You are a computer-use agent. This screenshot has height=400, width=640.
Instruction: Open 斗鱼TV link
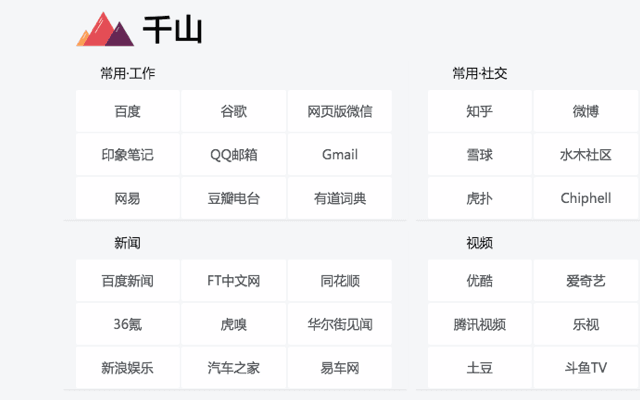tap(586, 367)
